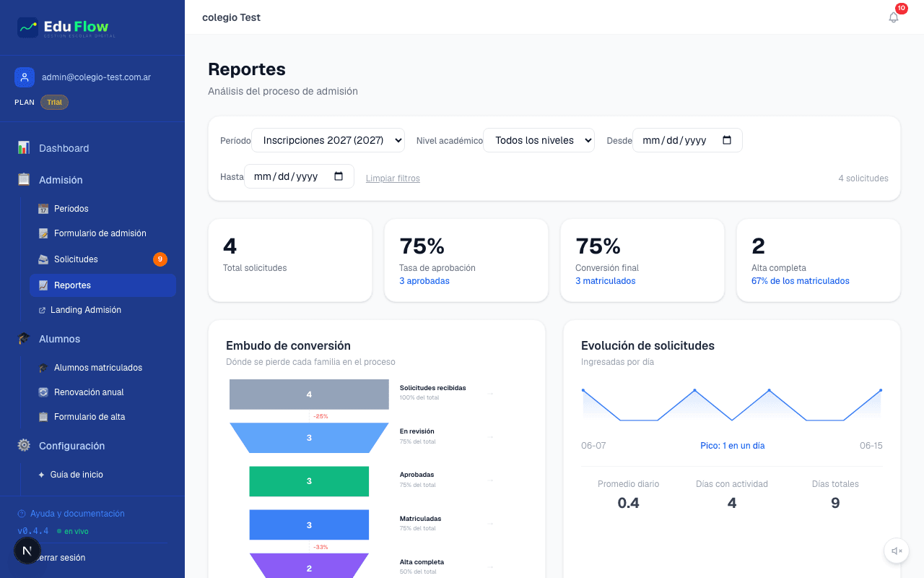
Task: Open Landing Admisión link
Action: pyautogui.click(x=103, y=310)
